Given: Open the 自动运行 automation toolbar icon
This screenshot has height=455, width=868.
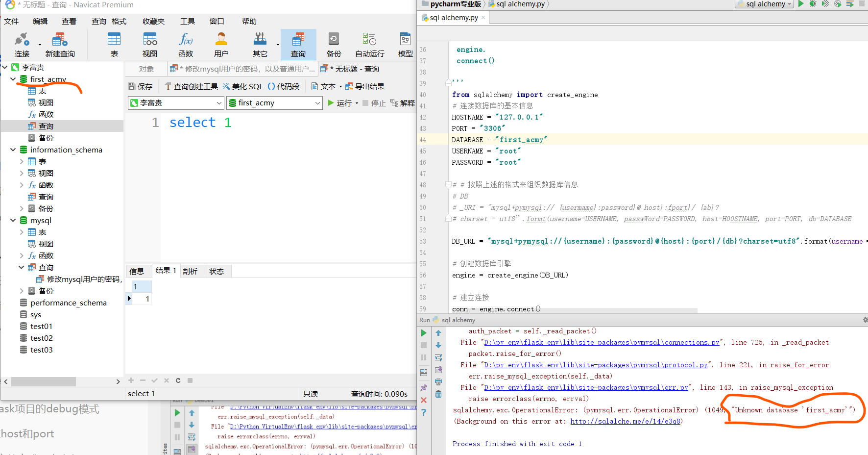Looking at the screenshot, I should tap(370, 45).
